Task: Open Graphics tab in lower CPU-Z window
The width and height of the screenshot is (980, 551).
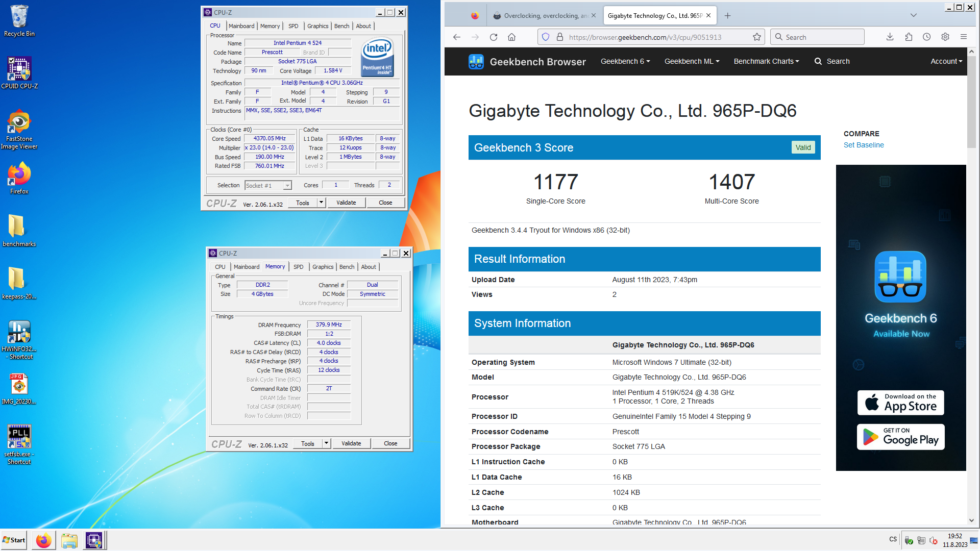Action: click(x=323, y=267)
